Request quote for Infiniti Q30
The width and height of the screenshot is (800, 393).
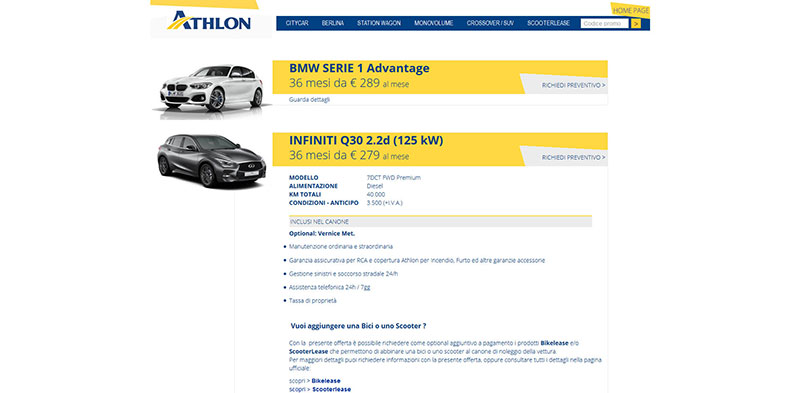click(x=573, y=158)
